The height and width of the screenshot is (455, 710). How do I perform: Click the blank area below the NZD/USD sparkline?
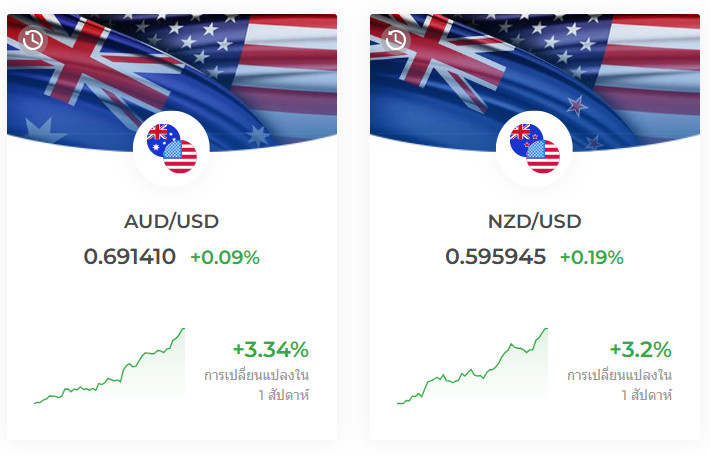[473, 423]
